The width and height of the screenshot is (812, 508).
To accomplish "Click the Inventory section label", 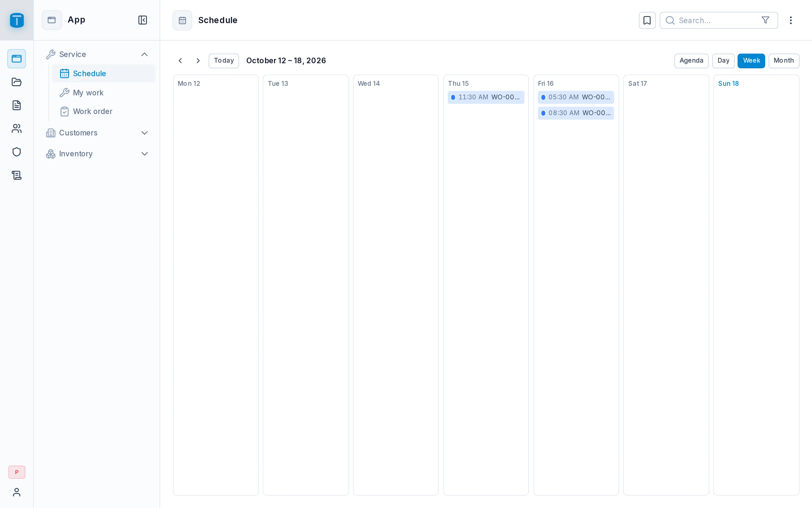I will 76,154.
